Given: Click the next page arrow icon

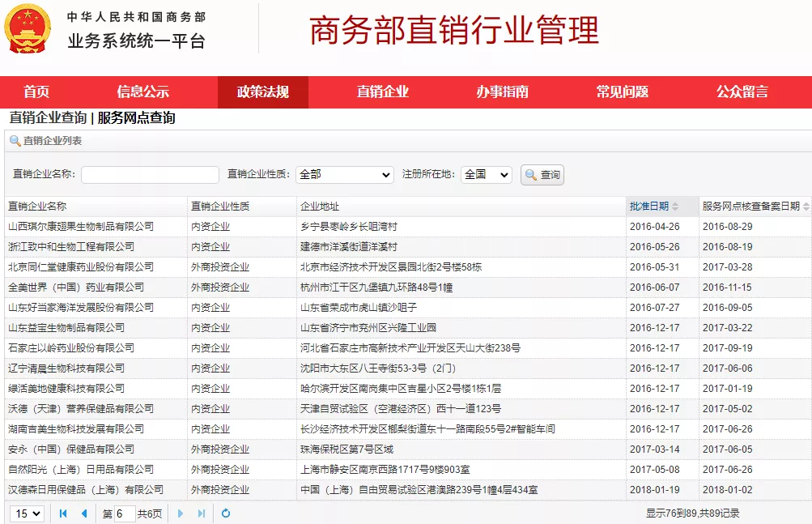Looking at the screenshot, I should 181,513.
